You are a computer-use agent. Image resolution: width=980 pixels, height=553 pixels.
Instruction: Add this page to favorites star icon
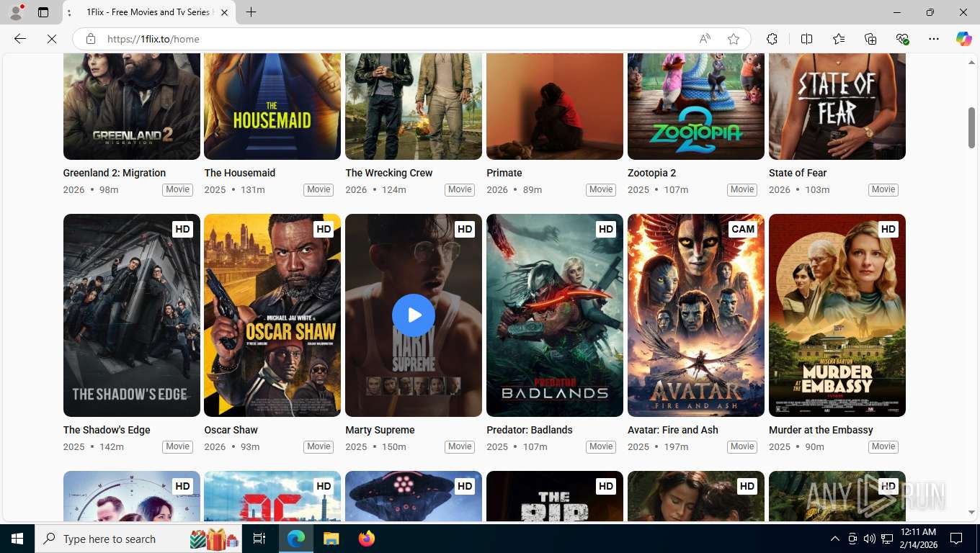coord(734,39)
